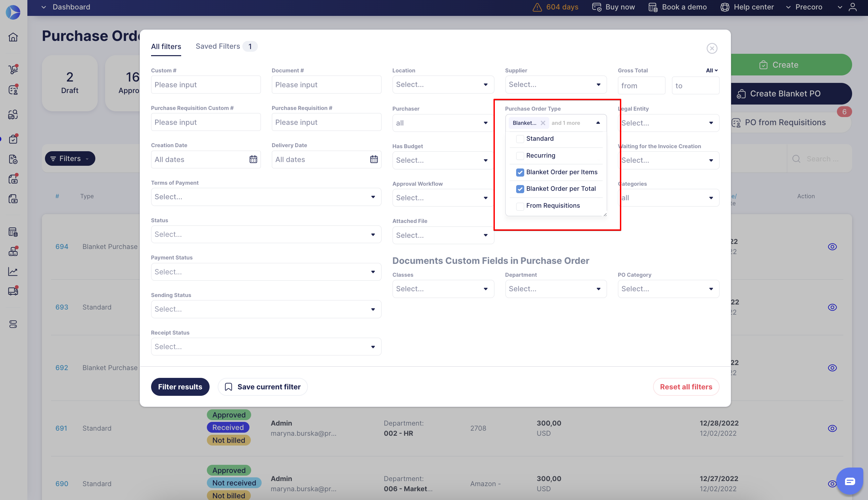Enable the Recurring order type checkbox
Image resolution: width=868 pixels, height=500 pixels.
(520, 155)
